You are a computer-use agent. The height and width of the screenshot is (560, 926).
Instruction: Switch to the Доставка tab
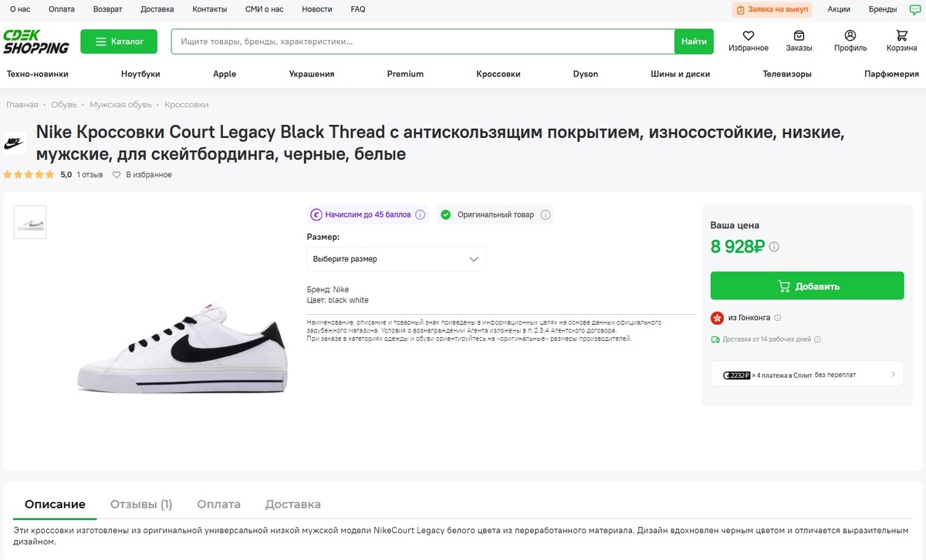[292, 504]
